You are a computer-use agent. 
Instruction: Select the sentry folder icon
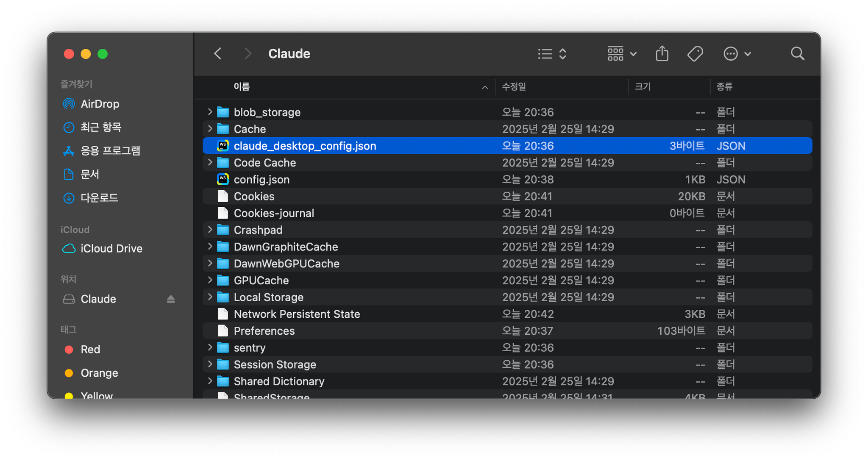click(223, 347)
